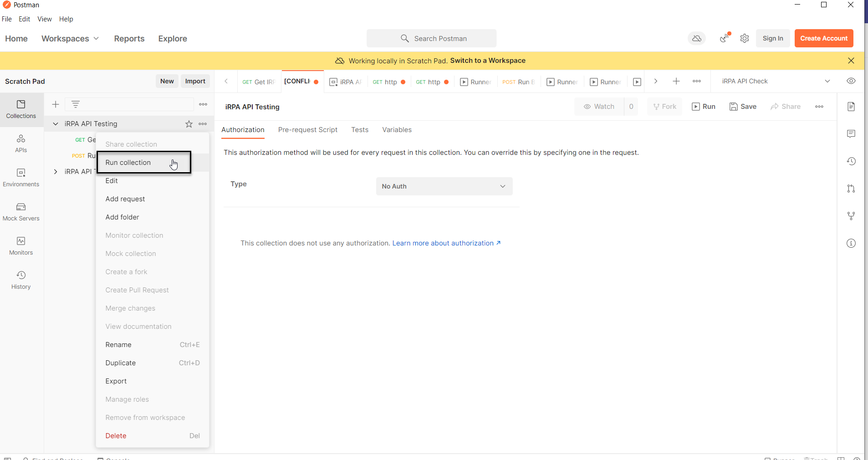Choose Export in context menu
868x460 pixels.
(153, 381)
